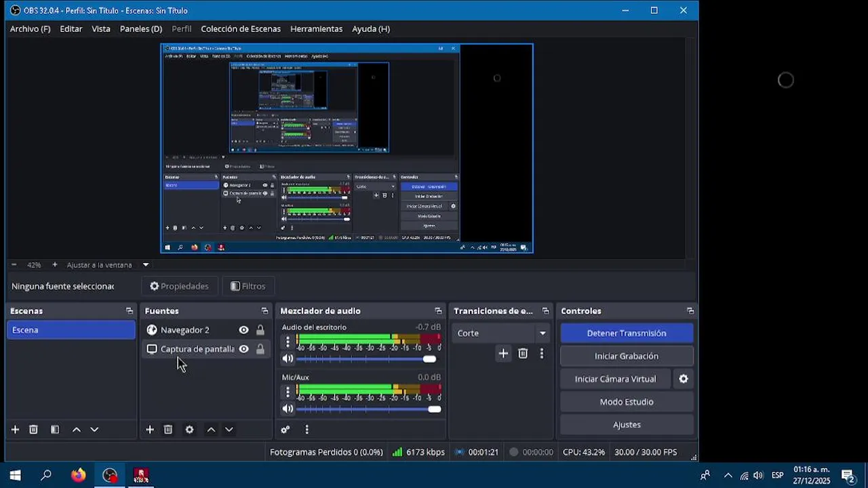Mute Mic/Aux speaker
The width and height of the screenshot is (868, 488).
[x=288, y=409]
